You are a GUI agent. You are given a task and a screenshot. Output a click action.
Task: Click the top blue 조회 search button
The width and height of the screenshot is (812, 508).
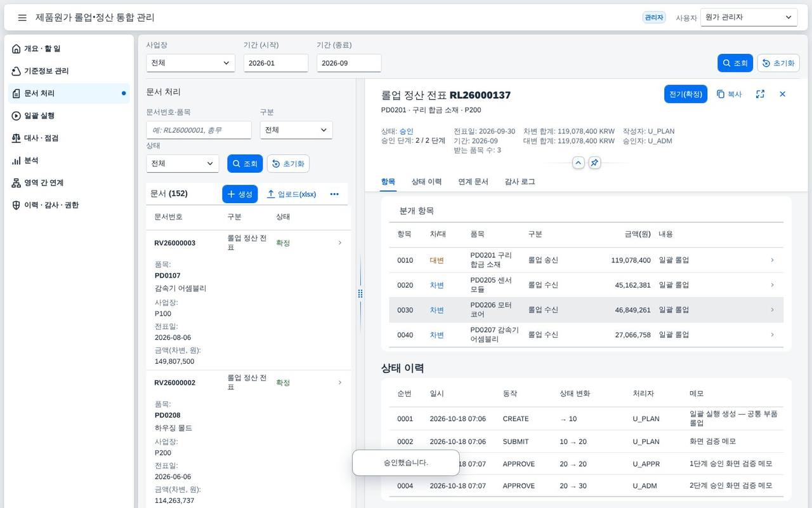click(x=735, y=63)
